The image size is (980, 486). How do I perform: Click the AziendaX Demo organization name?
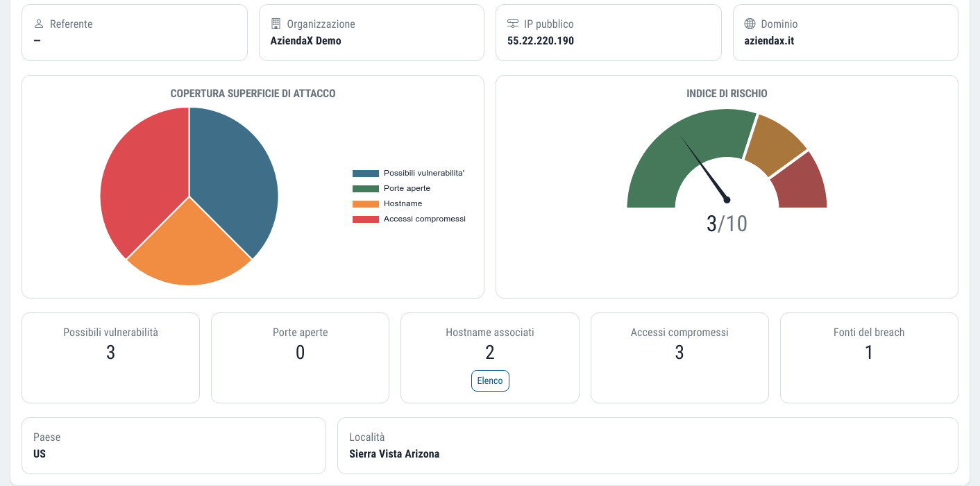coord(306,40)
